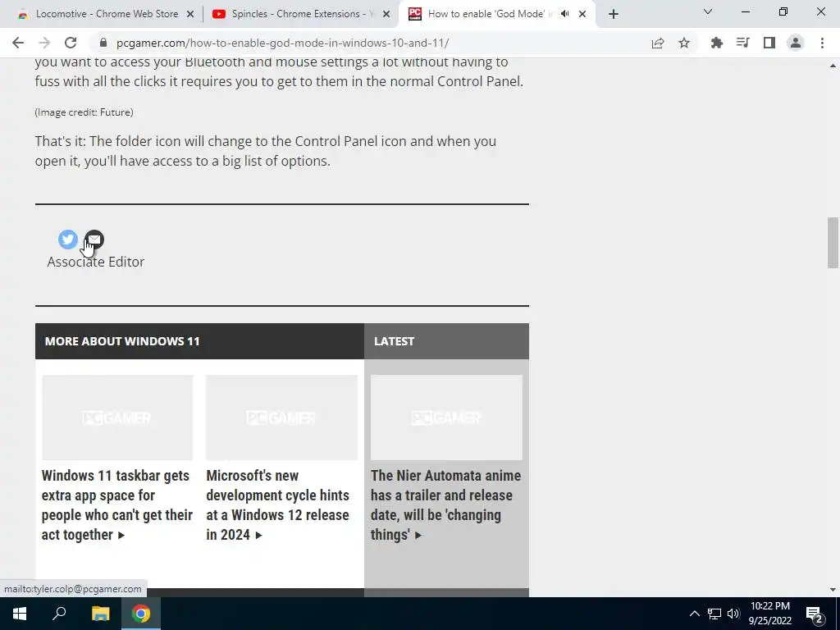Image resolution: width=840 pixels, height=630 pixels.
Task: Open Chrome three-dot menu
Action: tap(822, 43)
